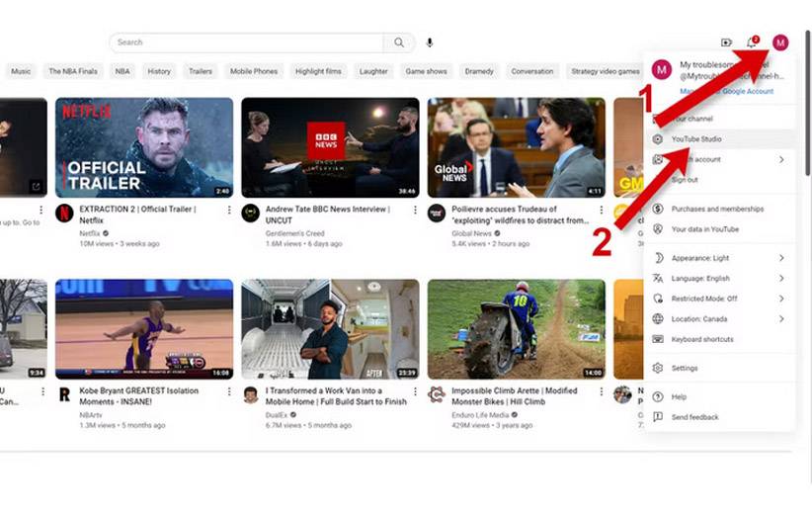This screenshot has height=516, width=812.
Task: Open the notifications bell
Action: (752, 43)
